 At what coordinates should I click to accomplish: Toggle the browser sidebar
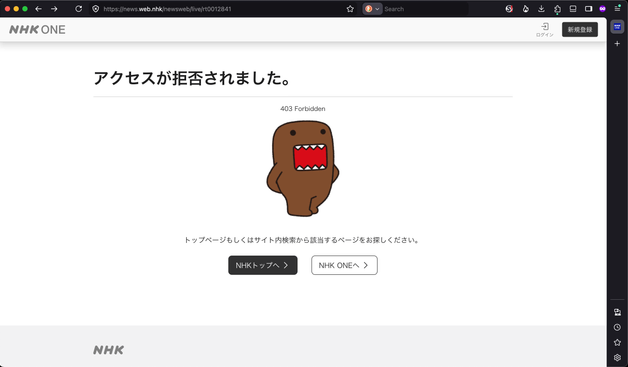pos(588,9)
